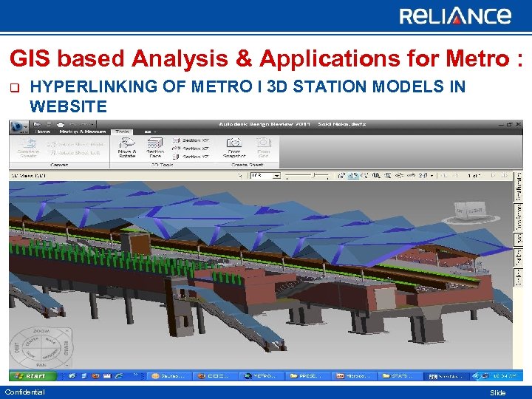
Task: Click ORBIT on the navigation wheel
Action: 17,348
